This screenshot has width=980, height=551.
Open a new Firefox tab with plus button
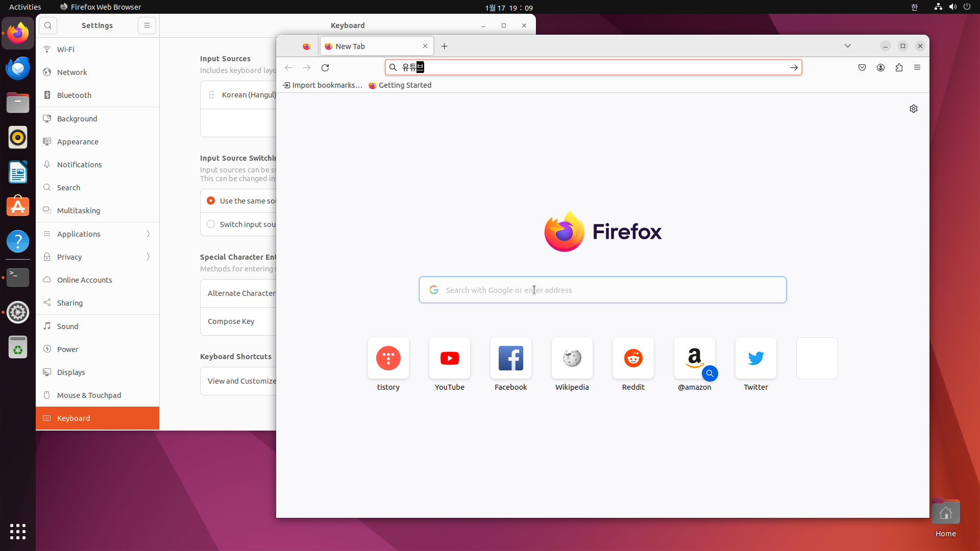pyautogui.click(x=444, y=46)
